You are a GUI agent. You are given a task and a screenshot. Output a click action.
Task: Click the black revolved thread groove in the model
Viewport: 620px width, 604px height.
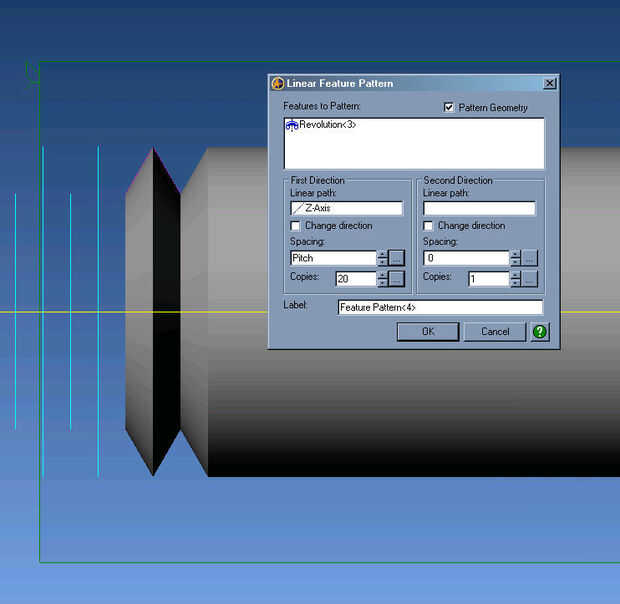166,312
